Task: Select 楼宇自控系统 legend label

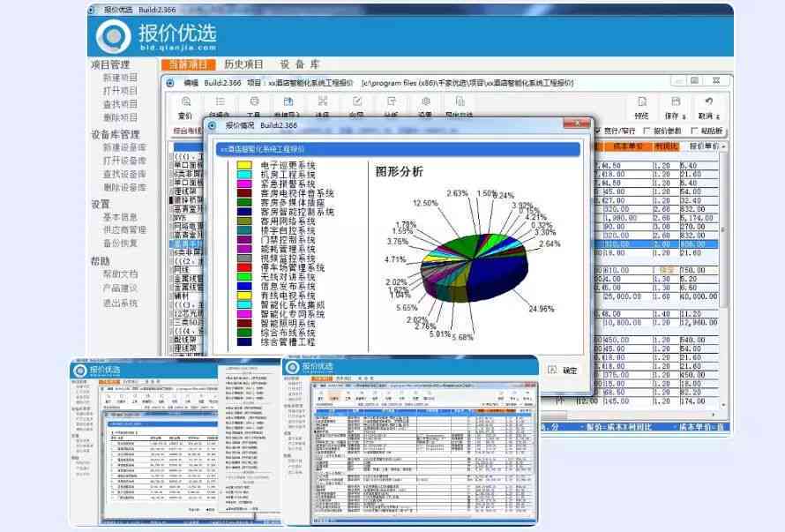Action: click(x=288, y=230)
